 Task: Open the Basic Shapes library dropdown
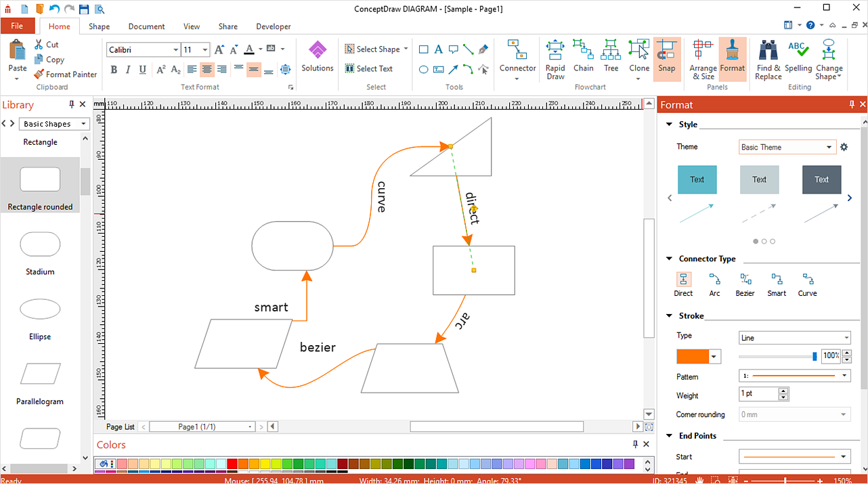point(55,124)
